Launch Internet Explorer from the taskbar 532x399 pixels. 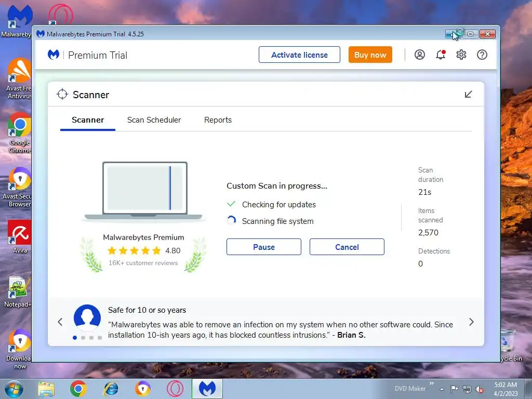point(111,389)
